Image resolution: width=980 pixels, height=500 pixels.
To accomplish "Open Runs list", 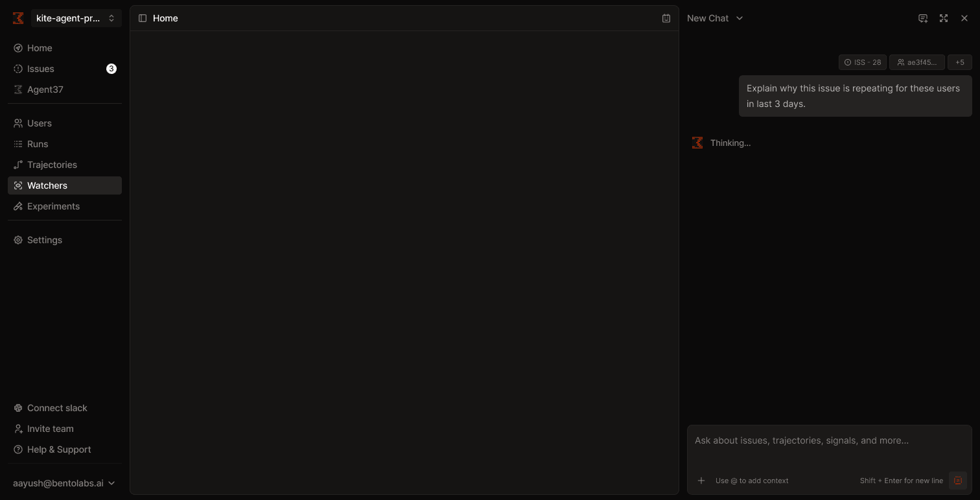I will pyautogui.click(x=65, y=144).
